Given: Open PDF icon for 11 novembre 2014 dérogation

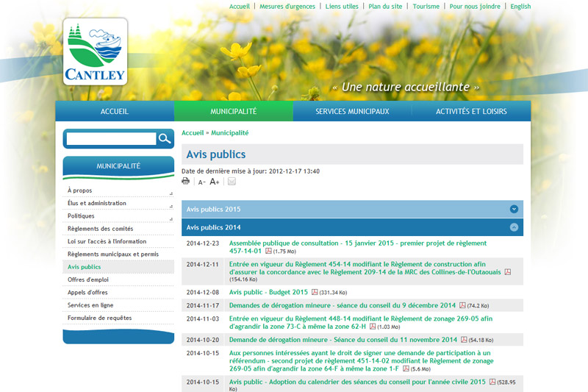Looking at the screenshot, I should tap(464, 340).
